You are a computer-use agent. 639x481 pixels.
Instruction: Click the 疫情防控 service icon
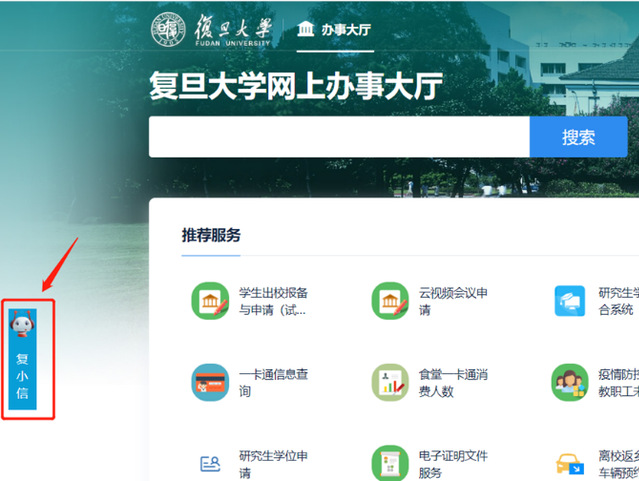pyautogui.click(x=570, y=383)
